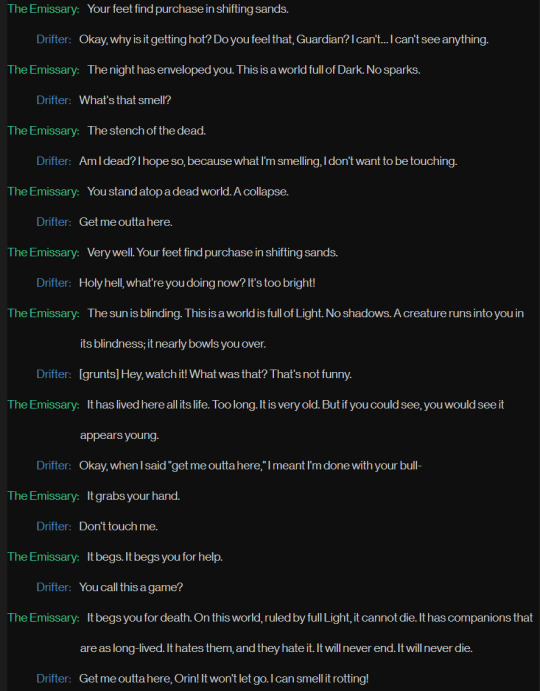Click the line starting "Very well. Your feet"
The height and width of the screenshot is (691, 540).
tap(212, 252)
